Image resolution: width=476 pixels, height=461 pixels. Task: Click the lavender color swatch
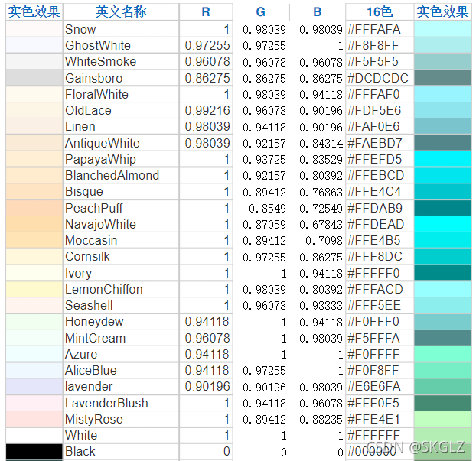(x=34, y=386)
